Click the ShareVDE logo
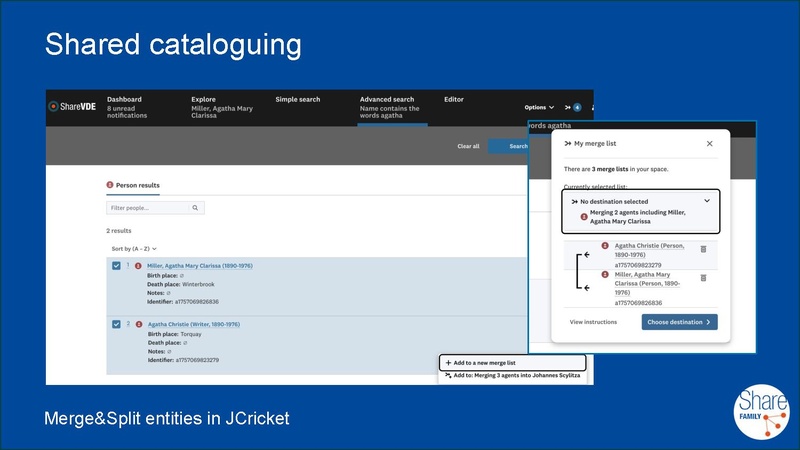Screen dimensions: 800x450 [71, 107]
